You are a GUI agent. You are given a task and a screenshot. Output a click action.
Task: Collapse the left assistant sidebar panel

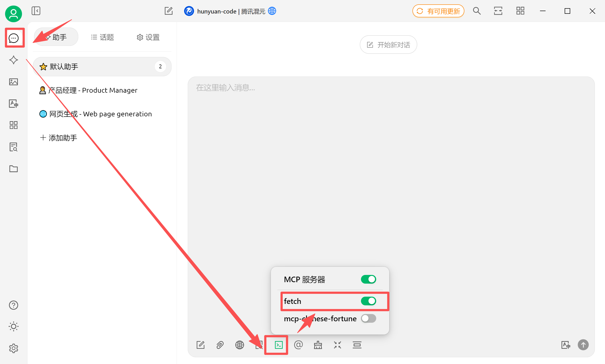click(x=36, y=11)
